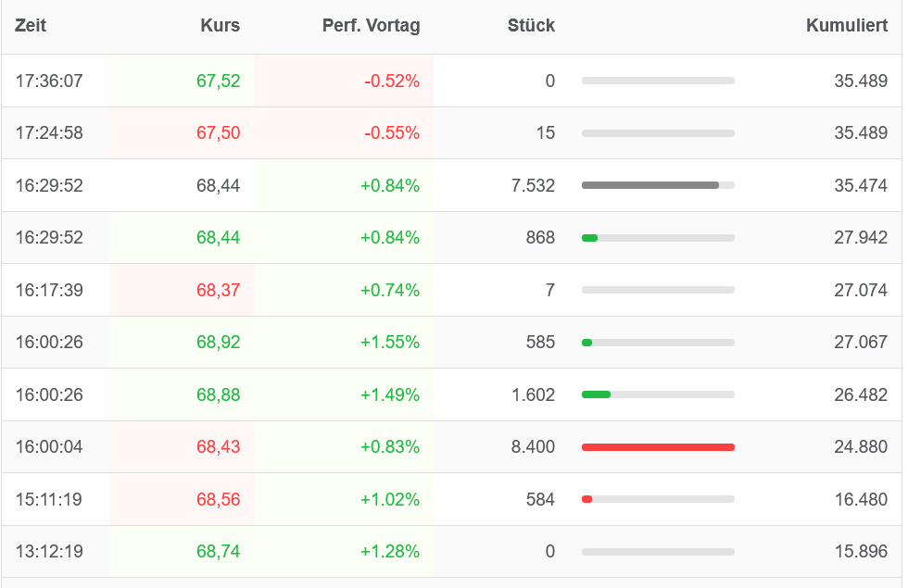This screenshot has width=908, height=588.
Task: Click the small red bar for 584 Stück
Action: tap(586, 500)
